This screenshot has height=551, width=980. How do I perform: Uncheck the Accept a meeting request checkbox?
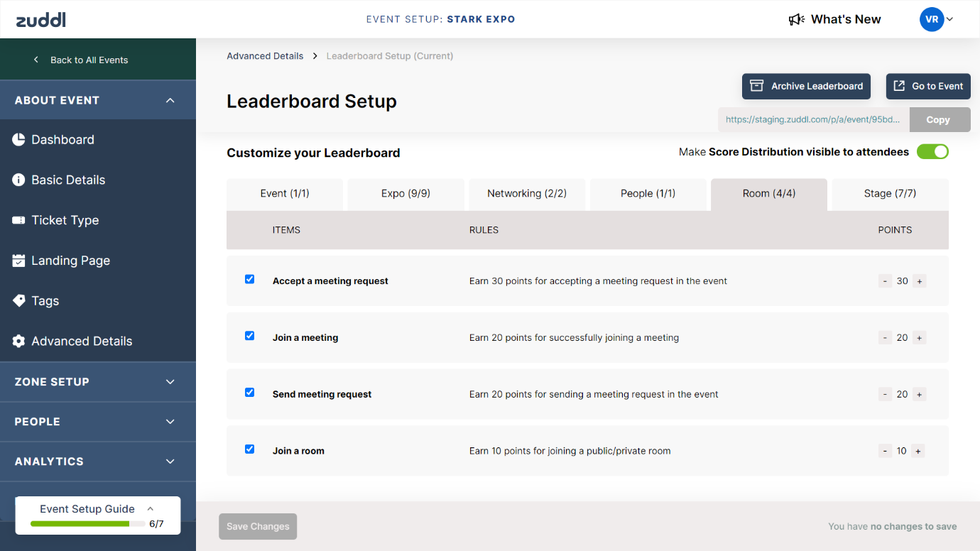tap(250, 280)
